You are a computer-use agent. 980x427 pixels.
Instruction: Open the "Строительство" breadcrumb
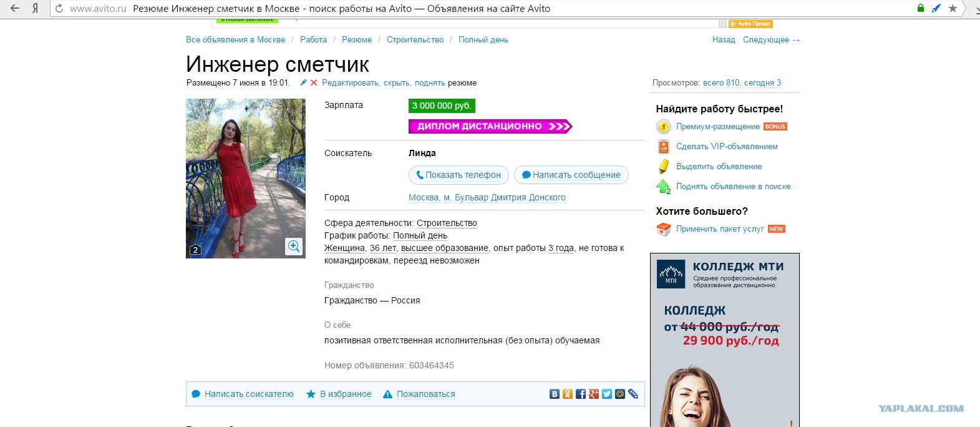coord(415,39)
